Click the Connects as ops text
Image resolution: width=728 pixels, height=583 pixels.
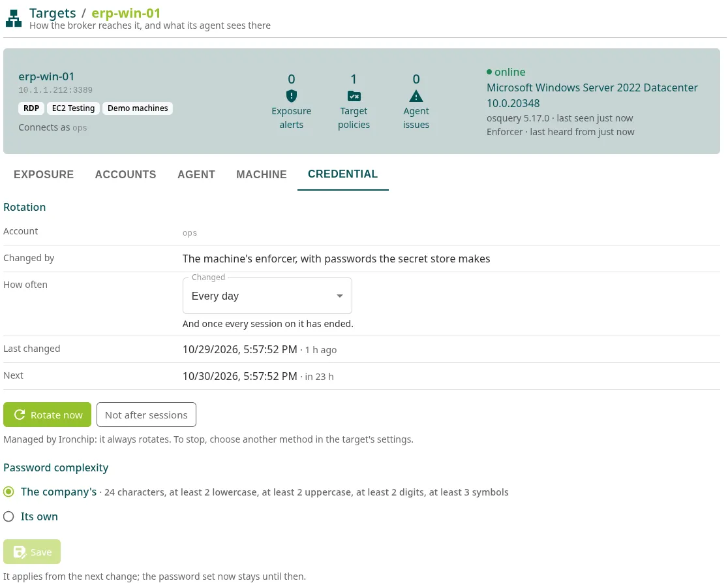tap(52, 127)
